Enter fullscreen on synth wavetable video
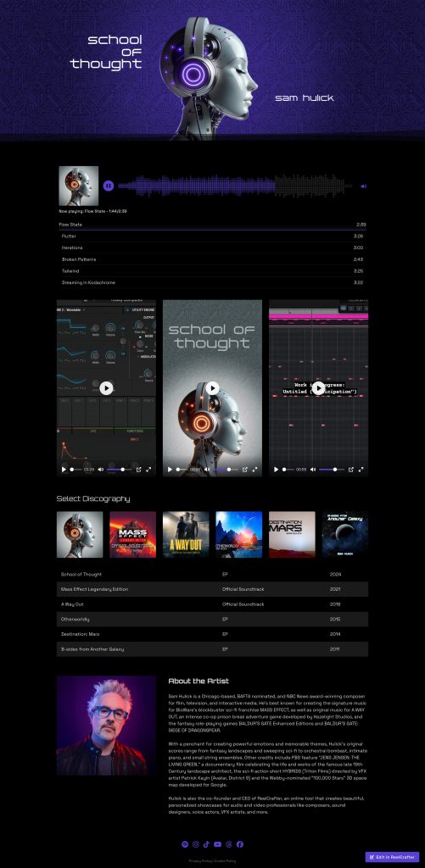This screenshot has height=868, width=425. tap(148, 470)
